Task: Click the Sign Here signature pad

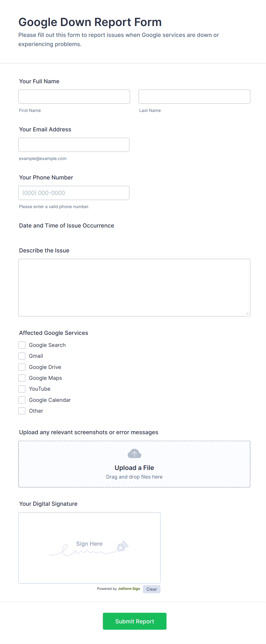Action: point(90,548)
